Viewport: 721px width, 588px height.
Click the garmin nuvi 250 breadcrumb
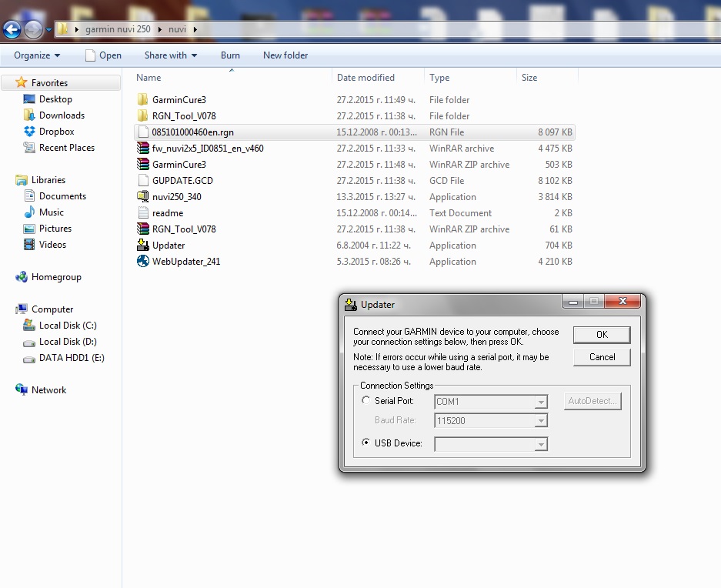[118, 29]
